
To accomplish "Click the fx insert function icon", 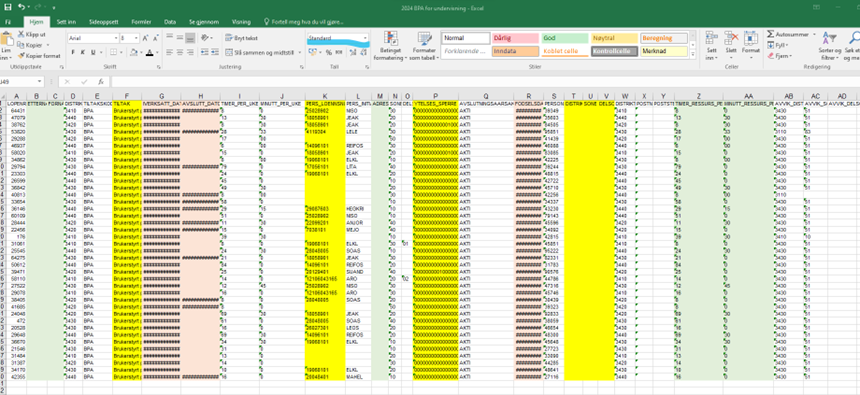I will click(x=101, y=81).
